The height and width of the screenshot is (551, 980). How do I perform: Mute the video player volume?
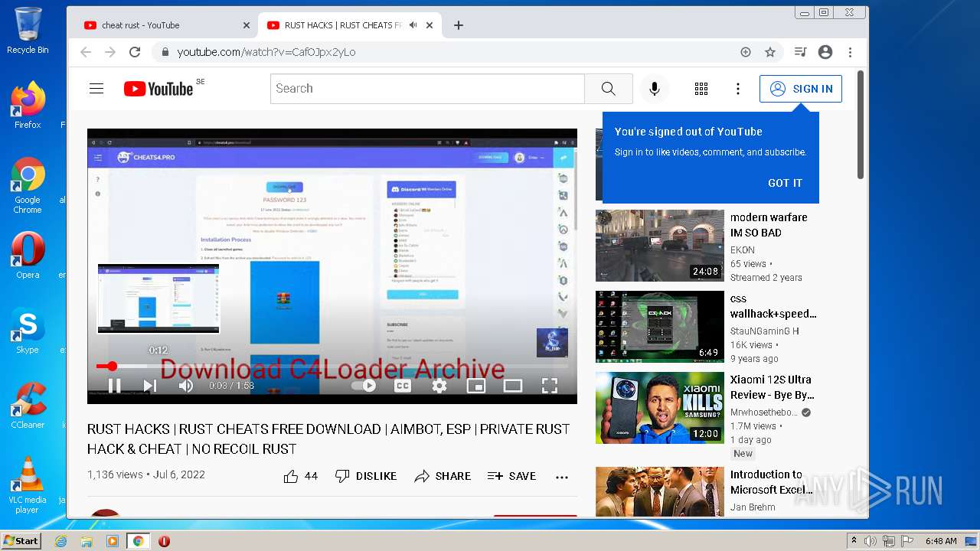click(x=185, y=386)
